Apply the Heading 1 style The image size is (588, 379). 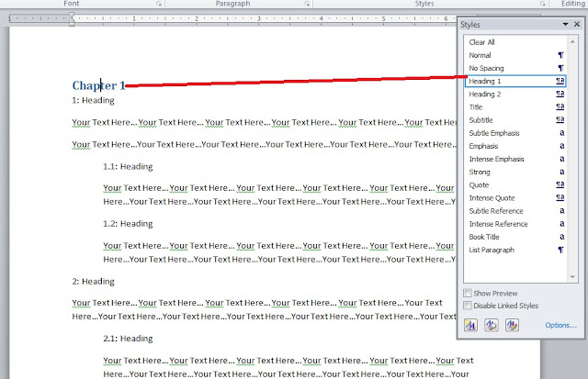tap(515, 81)
